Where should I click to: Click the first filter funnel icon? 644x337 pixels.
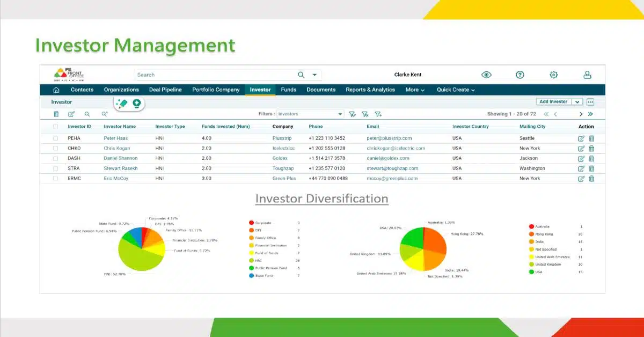pos(353,114)
